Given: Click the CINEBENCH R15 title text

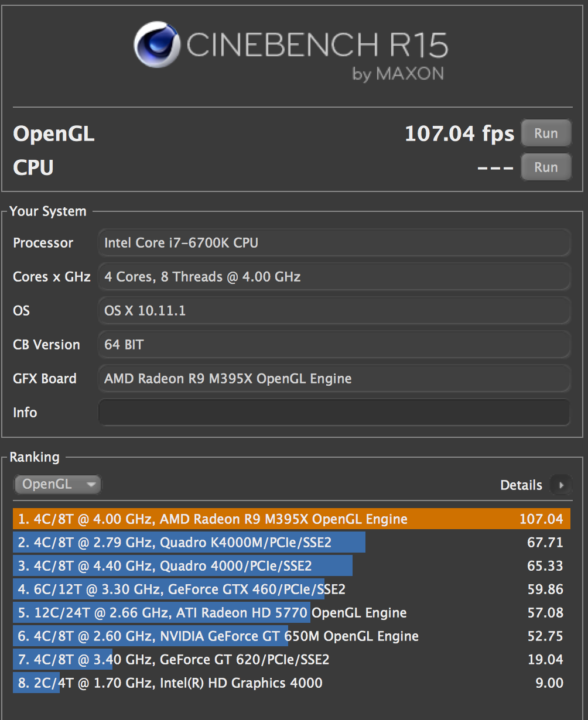Looking at the screenshot, I should pos(317,45).
